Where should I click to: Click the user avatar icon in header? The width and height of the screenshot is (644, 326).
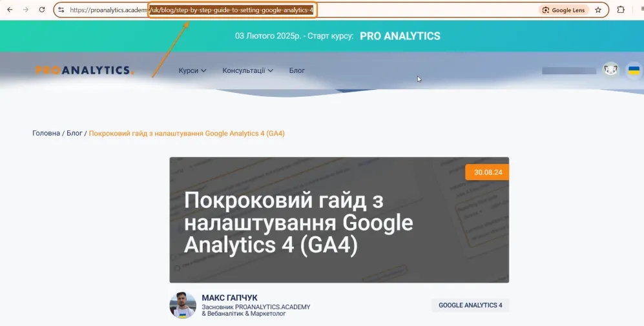(610, 70)
